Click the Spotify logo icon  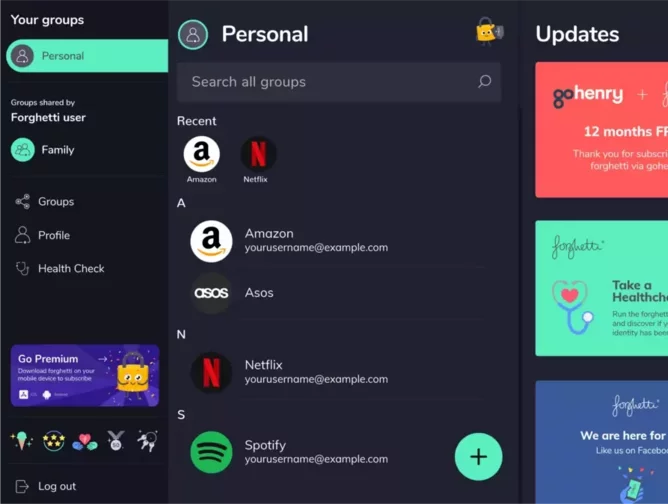coord(211,452)
